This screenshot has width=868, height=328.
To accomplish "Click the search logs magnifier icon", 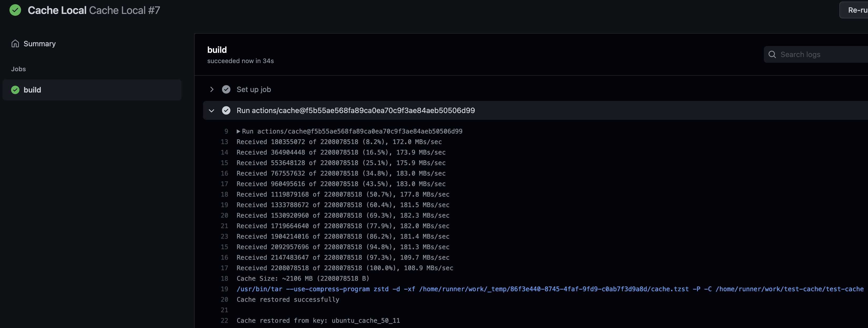I will [x=772, y=55].
